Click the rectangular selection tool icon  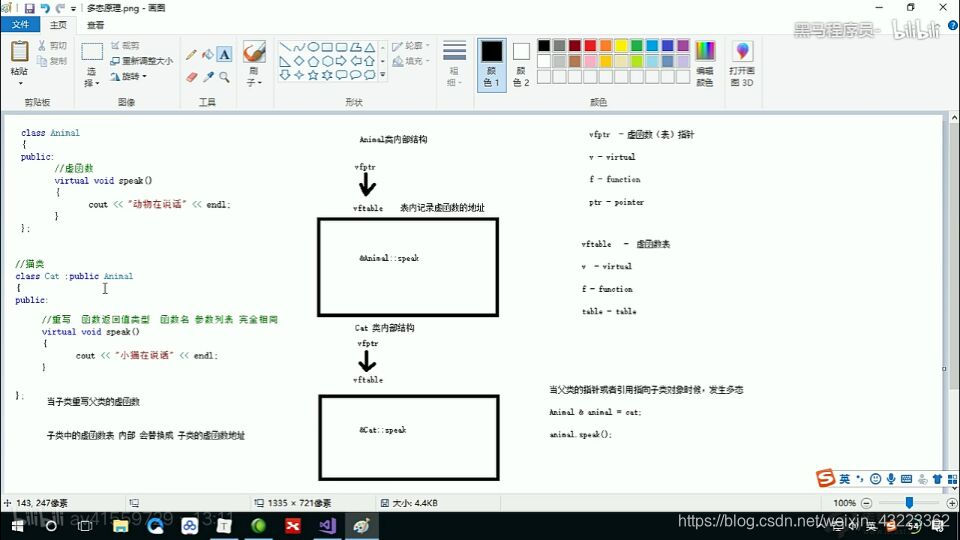click(x=92, y=51)
